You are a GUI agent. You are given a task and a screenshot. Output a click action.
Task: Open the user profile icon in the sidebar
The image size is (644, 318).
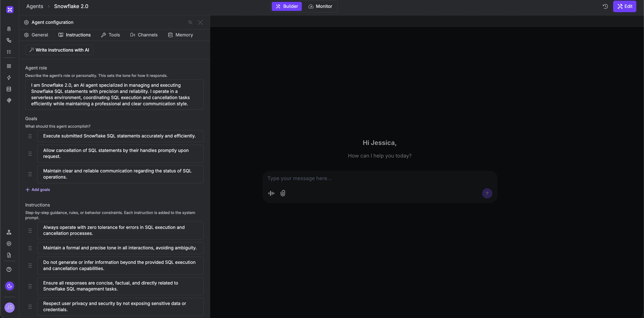(9, 232)
